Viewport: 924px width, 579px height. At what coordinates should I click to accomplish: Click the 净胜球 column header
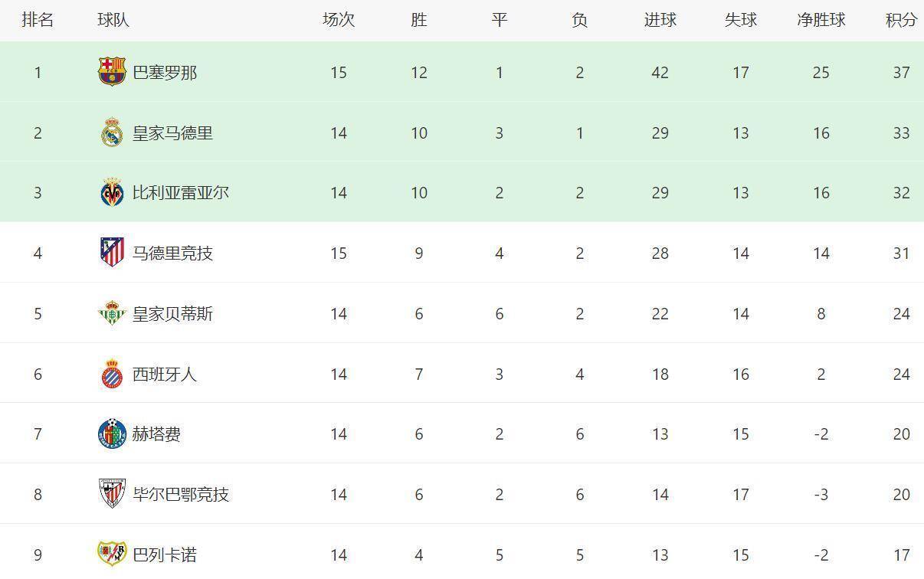coord(821,20)
